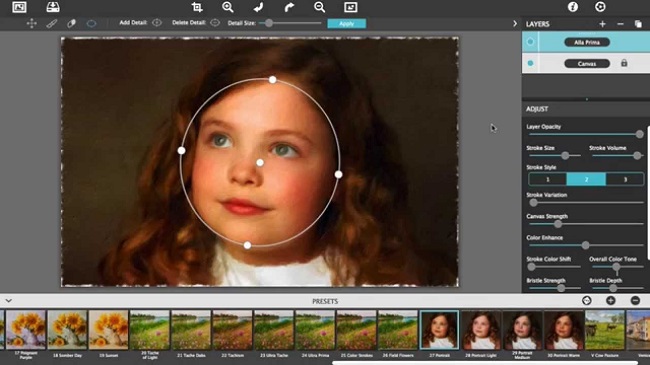This screenshot has width=650, height=365.
Task: Adjust the Color Enhance slider
Action: tap(586, 245)
